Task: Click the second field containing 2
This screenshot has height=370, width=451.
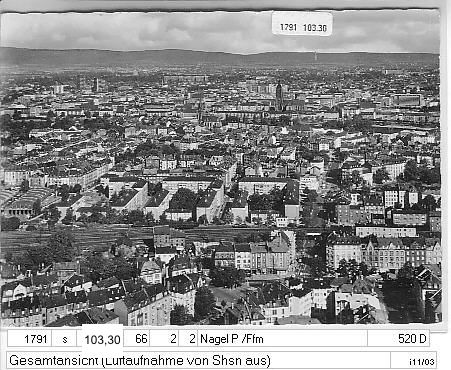Action: (x=188, y=339)
